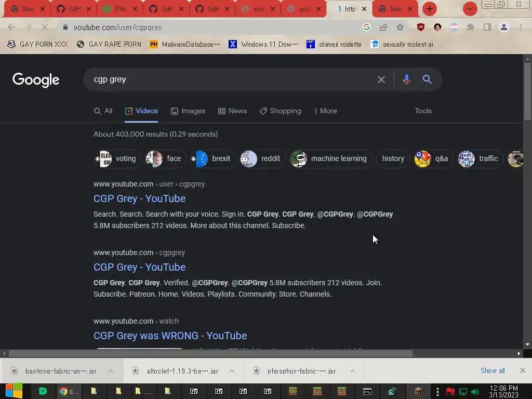Share this page via the share icon
This screenshot has width=532, height=399.
383,27
